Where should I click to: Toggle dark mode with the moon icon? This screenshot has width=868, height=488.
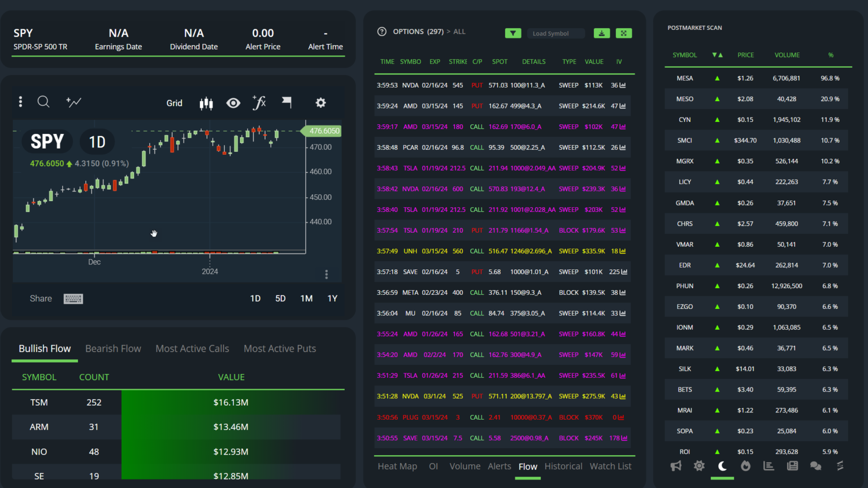[722, 466]
